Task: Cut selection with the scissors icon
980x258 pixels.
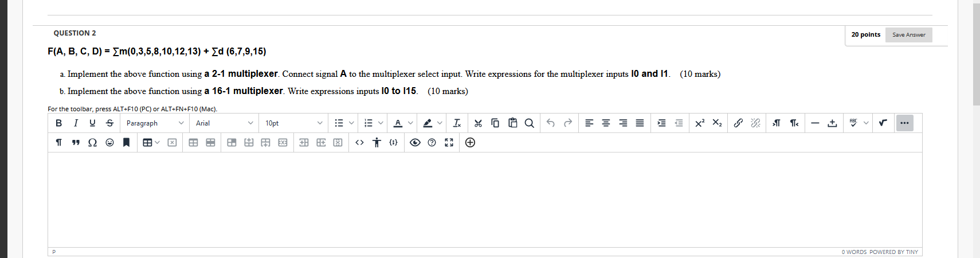Action: coord(478,123)
